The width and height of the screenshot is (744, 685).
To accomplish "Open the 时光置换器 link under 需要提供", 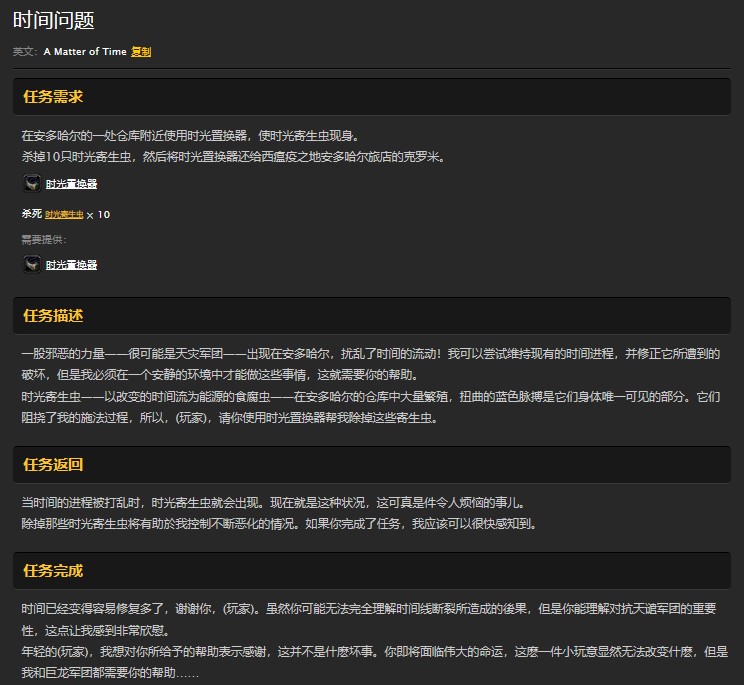I will (72, 265).
